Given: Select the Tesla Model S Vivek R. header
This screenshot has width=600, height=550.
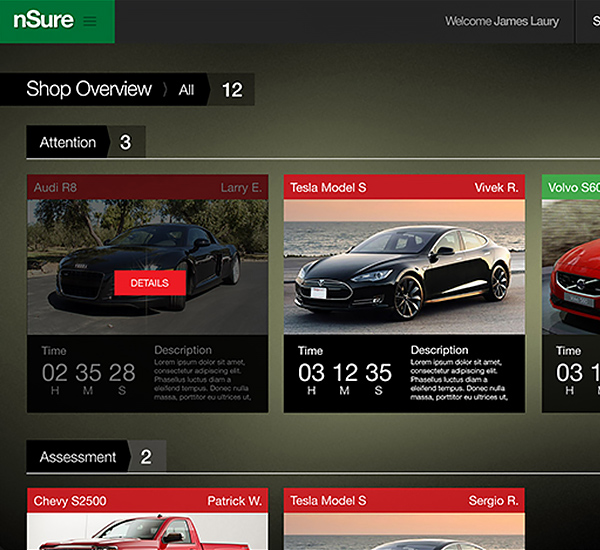Looking at the screenshot, I should click(x=404, y=187).
